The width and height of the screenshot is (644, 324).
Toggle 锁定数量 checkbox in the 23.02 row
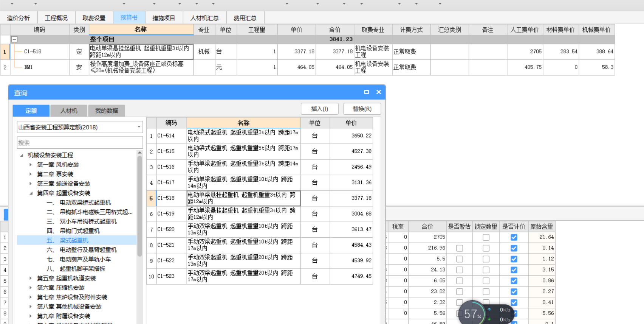click(x=486, y=292)
